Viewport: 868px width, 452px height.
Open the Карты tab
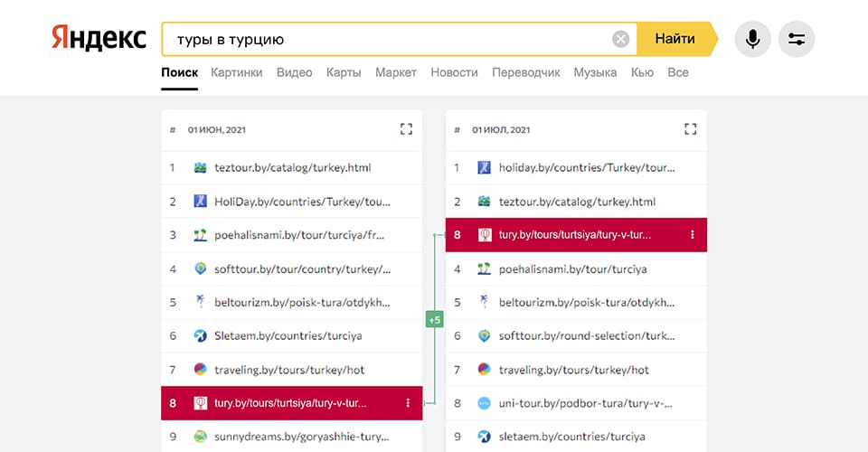344,72
